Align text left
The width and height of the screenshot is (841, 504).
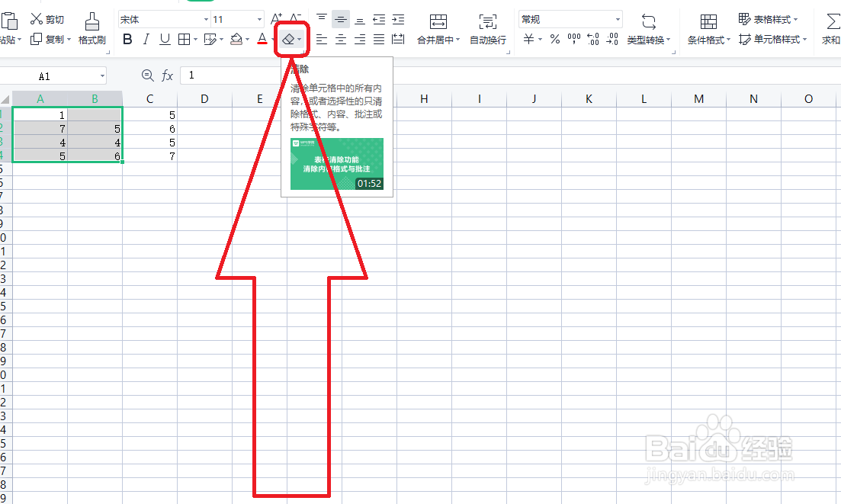[321, 39]
